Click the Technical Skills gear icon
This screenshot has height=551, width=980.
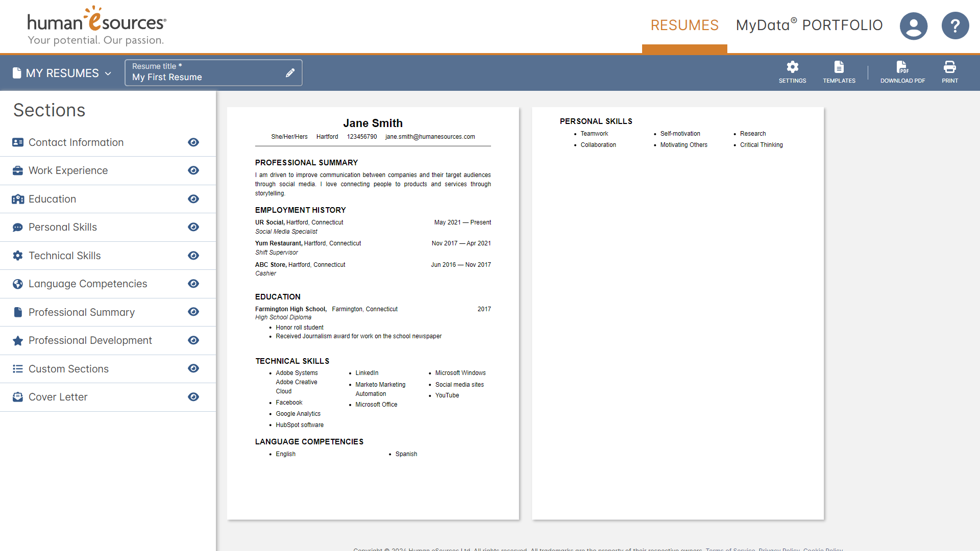[18, 256]
